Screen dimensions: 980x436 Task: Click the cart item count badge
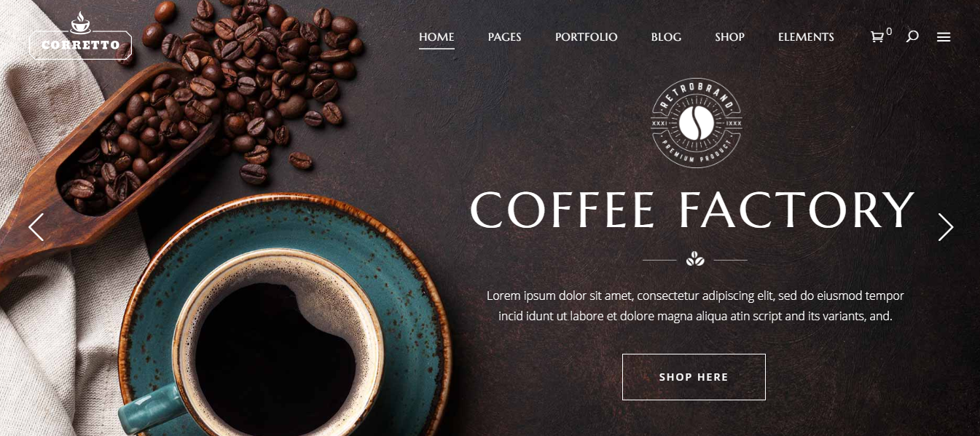889,31
